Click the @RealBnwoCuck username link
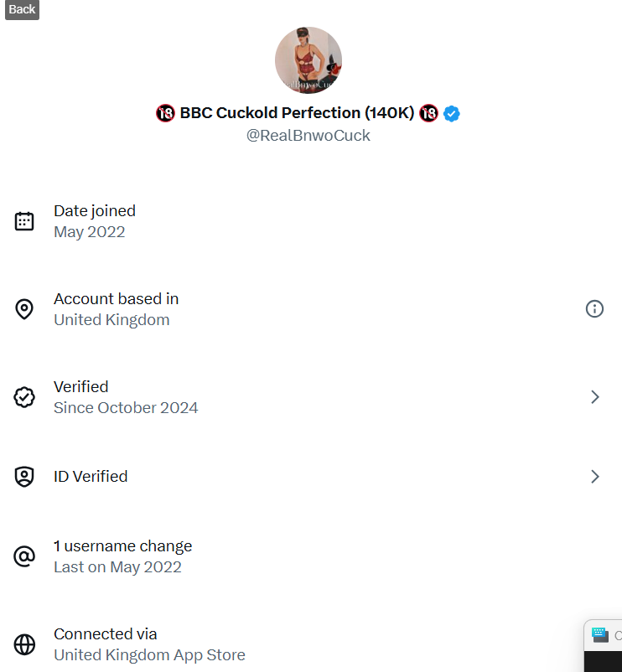 click(x=308, y=135)
